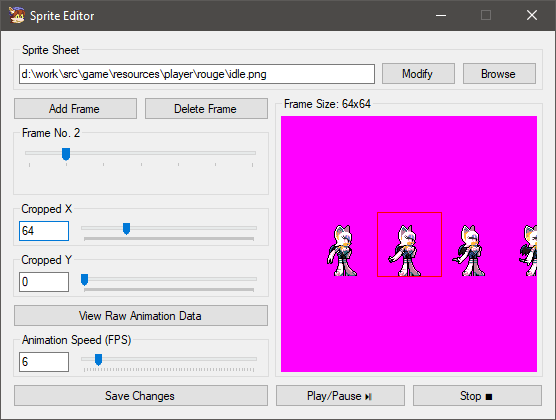Click the Modify button
The height and width of the screenshot is (420, 556).
pyautogui.click(x=418, y=74)
